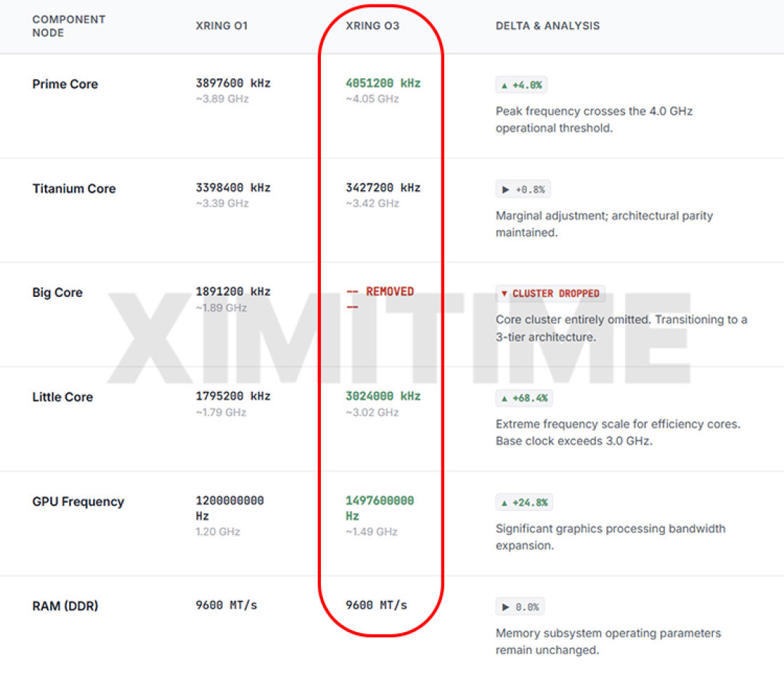Click the Little Core row label
Viewport: 784px width, 675px height.
point(62,397)
